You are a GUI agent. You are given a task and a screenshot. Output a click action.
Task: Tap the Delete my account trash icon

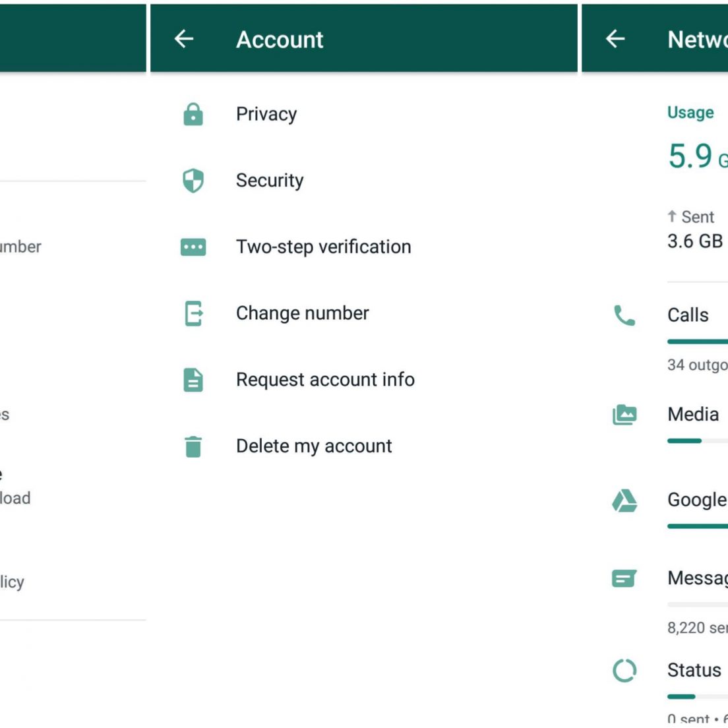pyautogui.click(x=193, y=446)
